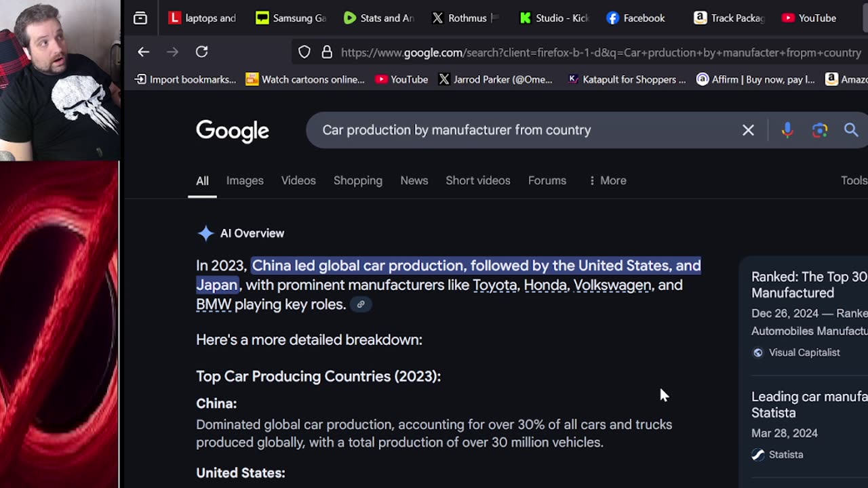Open 'Ranked: The Top 30' source card
The image size is (868, 488).
[x=809, y=285]
